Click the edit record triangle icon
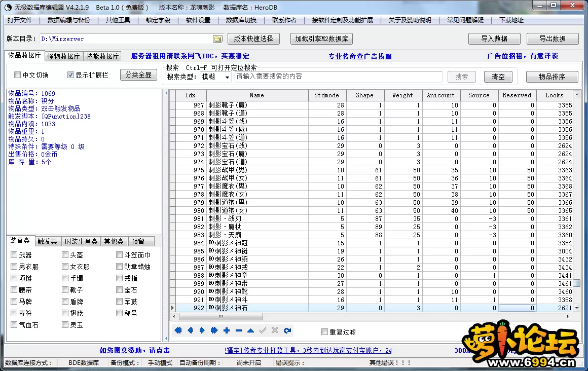The image size is (588, 371). (x=250, y=330)
